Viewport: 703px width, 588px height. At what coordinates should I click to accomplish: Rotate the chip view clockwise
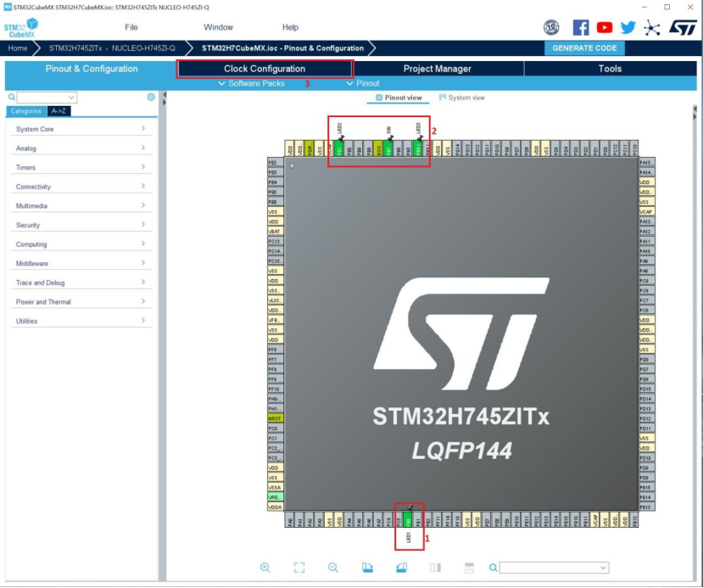(368, 568)
